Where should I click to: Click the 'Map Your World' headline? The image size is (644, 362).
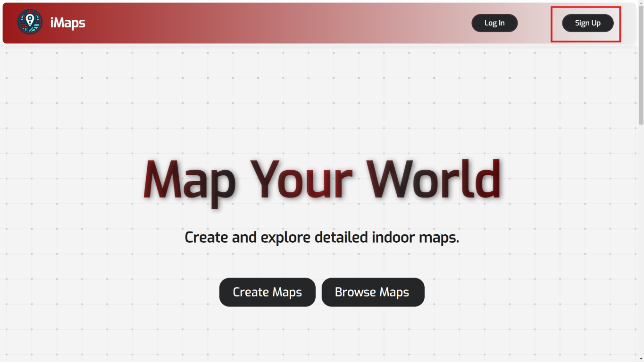322,181
